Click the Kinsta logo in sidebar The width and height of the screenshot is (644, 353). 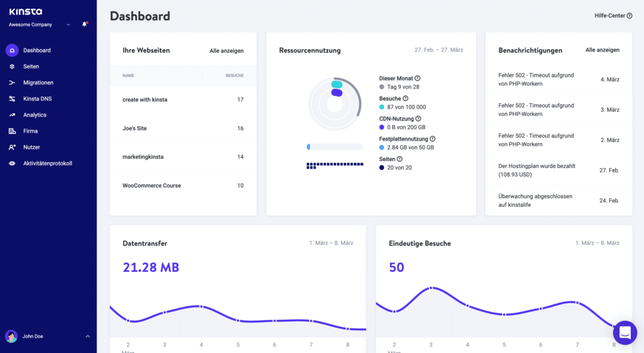26,11
